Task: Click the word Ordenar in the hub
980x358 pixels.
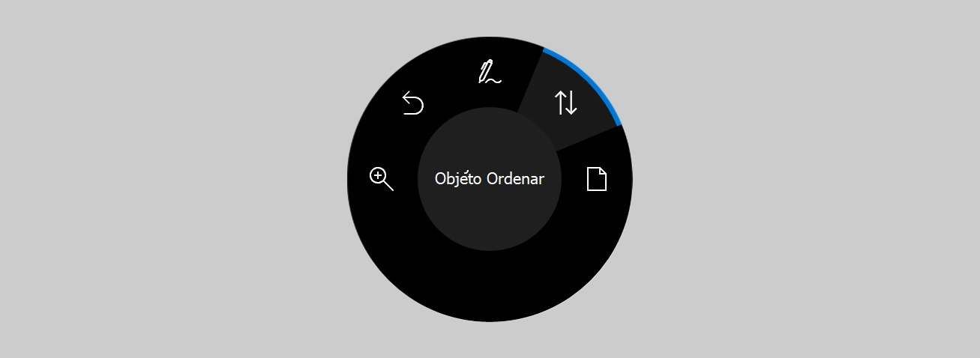Action: click(x=516, y=179)
